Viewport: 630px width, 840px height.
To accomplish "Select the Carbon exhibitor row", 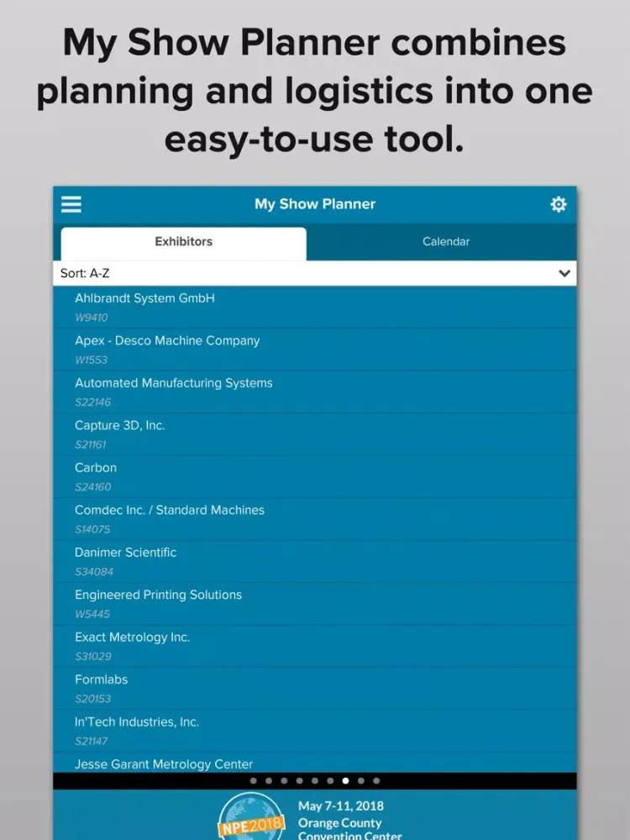I will coord(314,476).
